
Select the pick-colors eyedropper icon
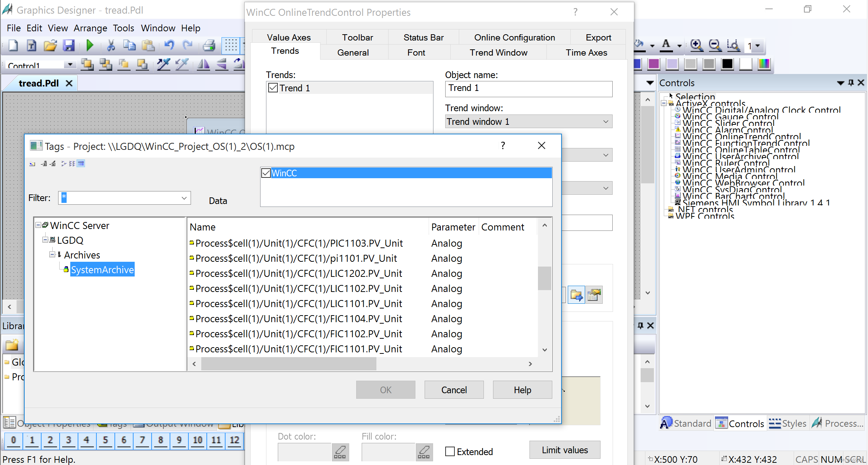tap(164, 64)
